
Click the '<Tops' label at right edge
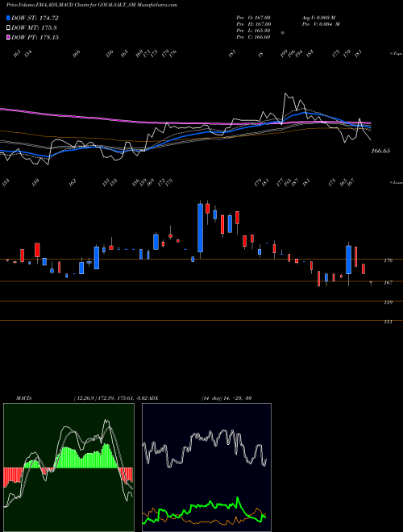(396, 54)
